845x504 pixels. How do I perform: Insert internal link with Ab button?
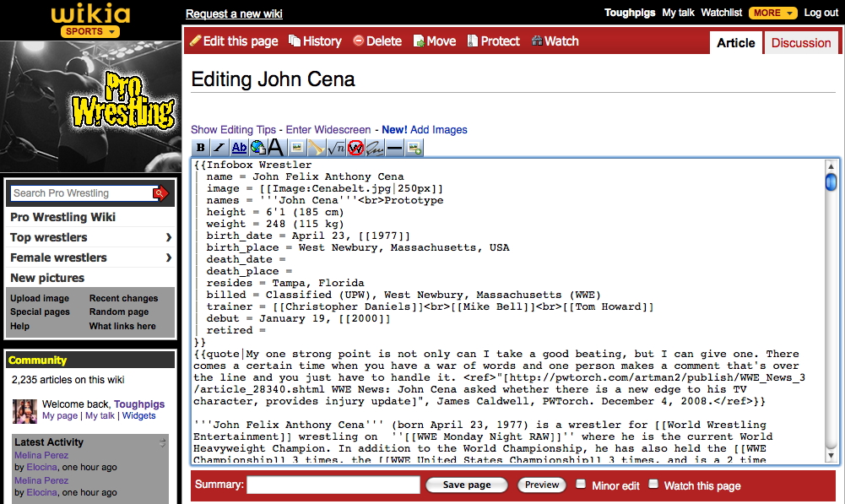tap(239, 147)
